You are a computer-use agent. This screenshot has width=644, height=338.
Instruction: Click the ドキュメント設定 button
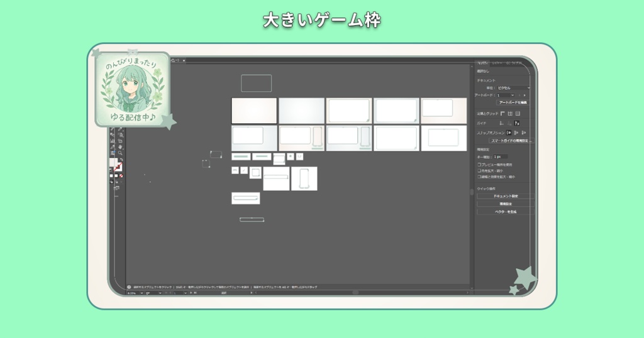(506, 196)
